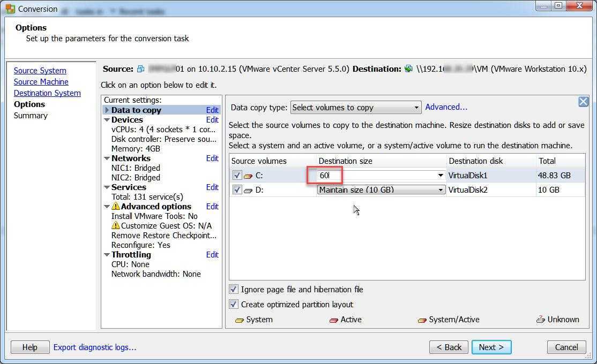Click the Destination size column header
The image size is (597, 364).
click(381, 161)
